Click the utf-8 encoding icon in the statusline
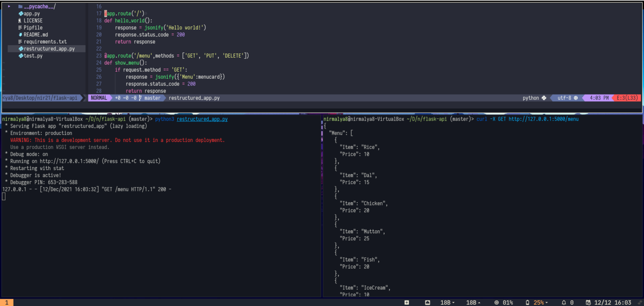 (x=576, y=98)
